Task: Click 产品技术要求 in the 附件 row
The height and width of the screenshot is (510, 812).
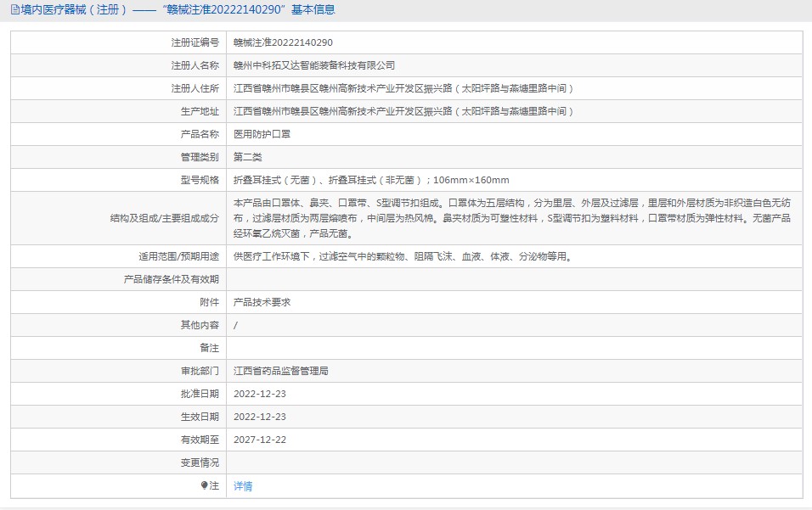Action: coord(262,302)
